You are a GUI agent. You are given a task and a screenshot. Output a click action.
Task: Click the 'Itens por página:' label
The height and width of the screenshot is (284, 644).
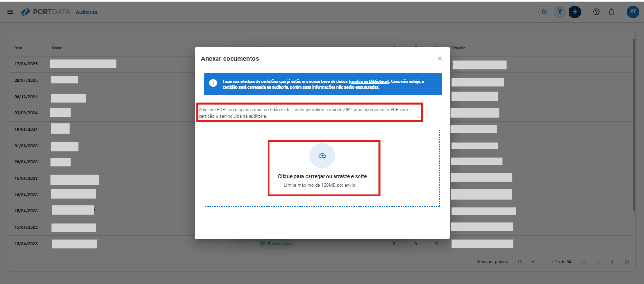coord(493,262)
